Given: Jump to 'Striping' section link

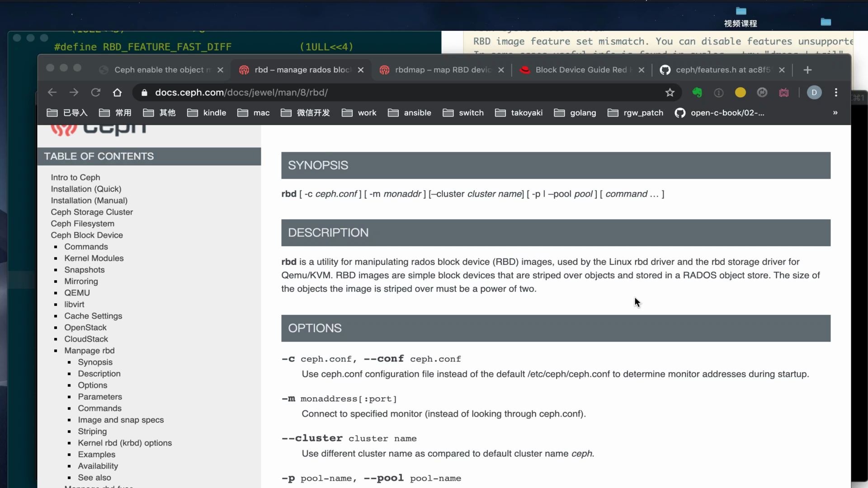Looking at the screenshot, I should click(92, 432).
